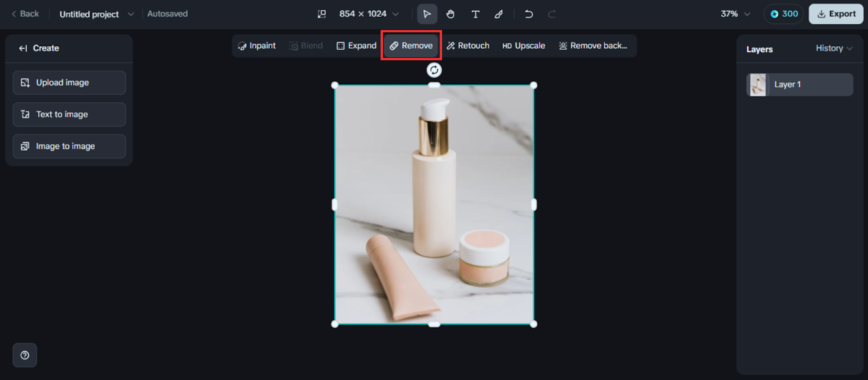
Task: Open the History dropdown
Action: 834,48
